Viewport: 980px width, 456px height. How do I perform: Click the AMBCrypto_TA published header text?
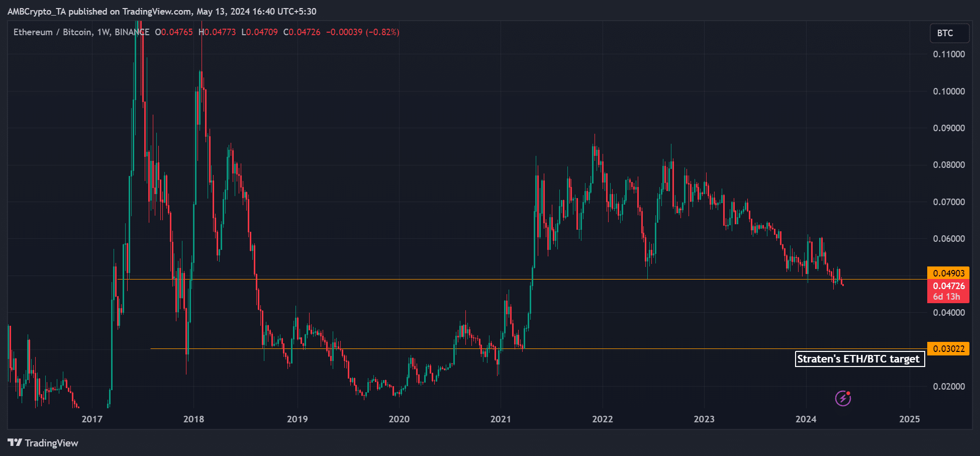click(x=162, y=12)
